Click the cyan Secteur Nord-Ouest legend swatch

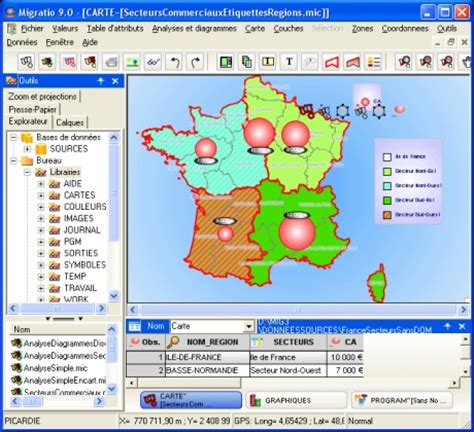[x=387, y=186]
